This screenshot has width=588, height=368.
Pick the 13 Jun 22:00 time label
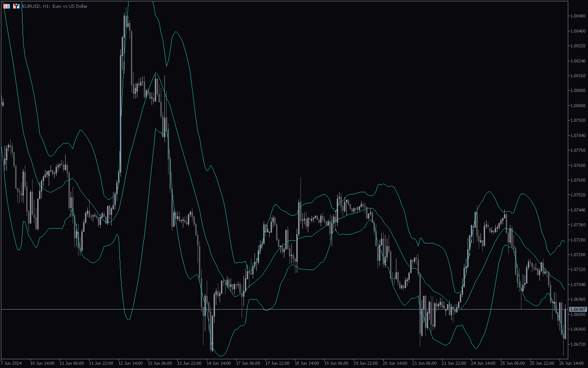pyautogui.click(x=189, y=363)
